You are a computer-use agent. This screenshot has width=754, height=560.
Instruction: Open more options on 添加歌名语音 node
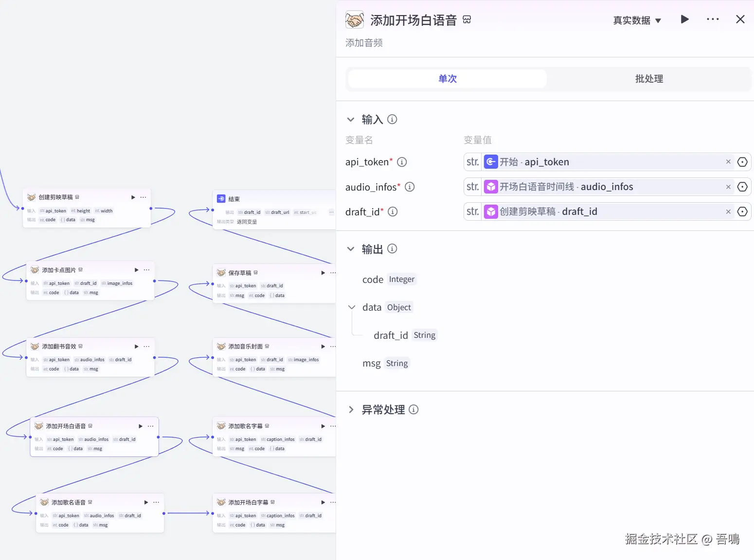point(156,503)
